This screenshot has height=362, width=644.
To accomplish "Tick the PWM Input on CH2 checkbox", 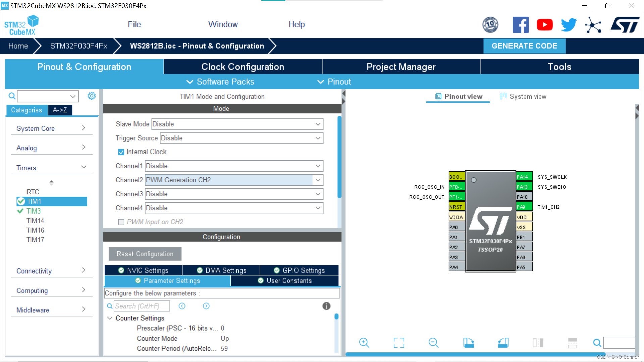I will point(121,222).
